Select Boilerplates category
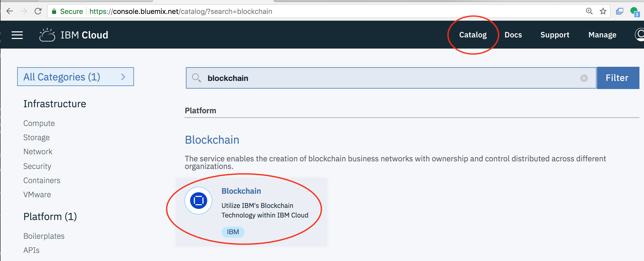This screenshot has height=261, width=644. tap(44, 236)
